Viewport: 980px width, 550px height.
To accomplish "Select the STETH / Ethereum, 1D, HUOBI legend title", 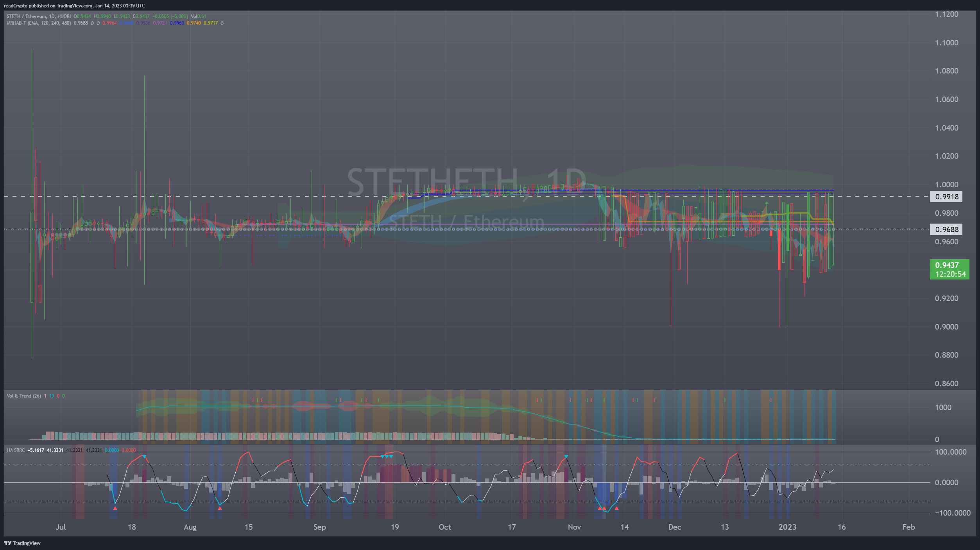I will 39,16.
